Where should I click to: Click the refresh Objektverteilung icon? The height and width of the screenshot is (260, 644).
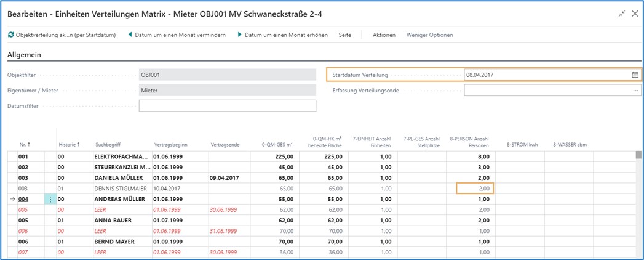[11, 35]
